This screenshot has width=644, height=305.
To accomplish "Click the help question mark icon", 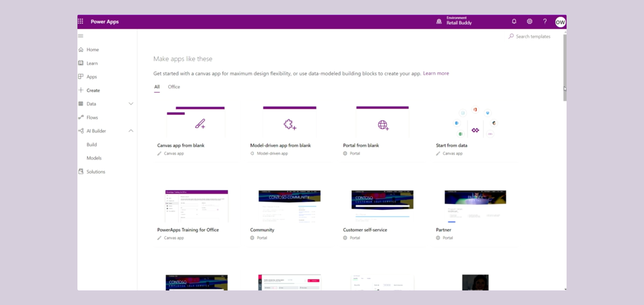I will pyautogui.click(x=545, y=21).
